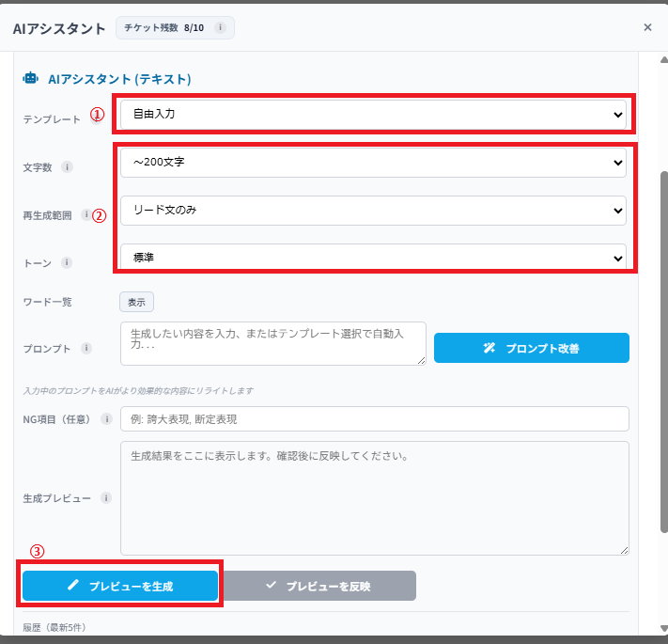The height and width of the screenshot is (644, 668).
Task: Click into the プロンプト text area
Action: (x=272, y=343)
